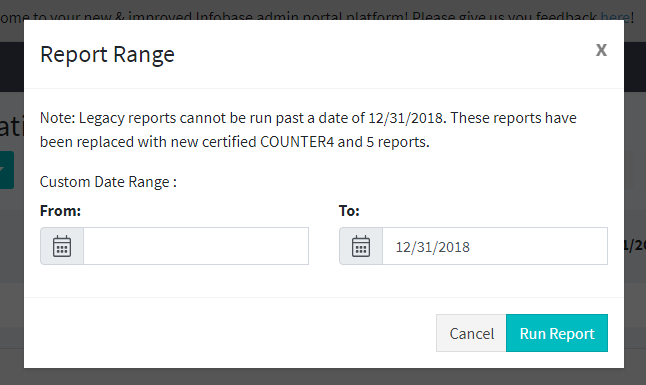
Task: Click the bold From: label
Action: coord(61,211)
